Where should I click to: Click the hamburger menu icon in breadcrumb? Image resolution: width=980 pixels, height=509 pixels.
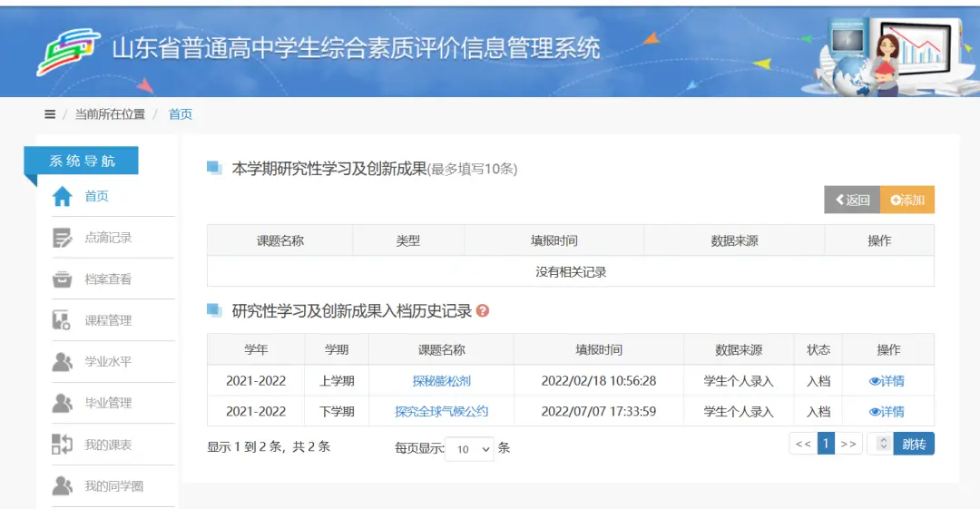50,114
